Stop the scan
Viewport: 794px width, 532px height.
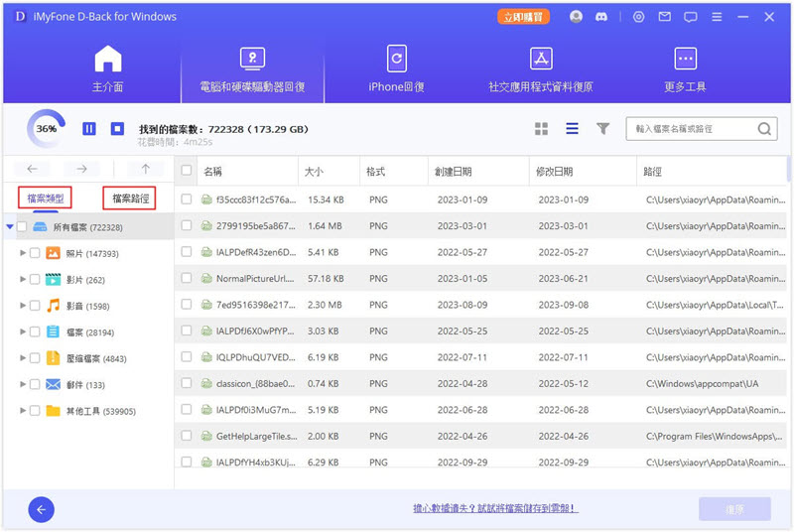tap(117, 129)
